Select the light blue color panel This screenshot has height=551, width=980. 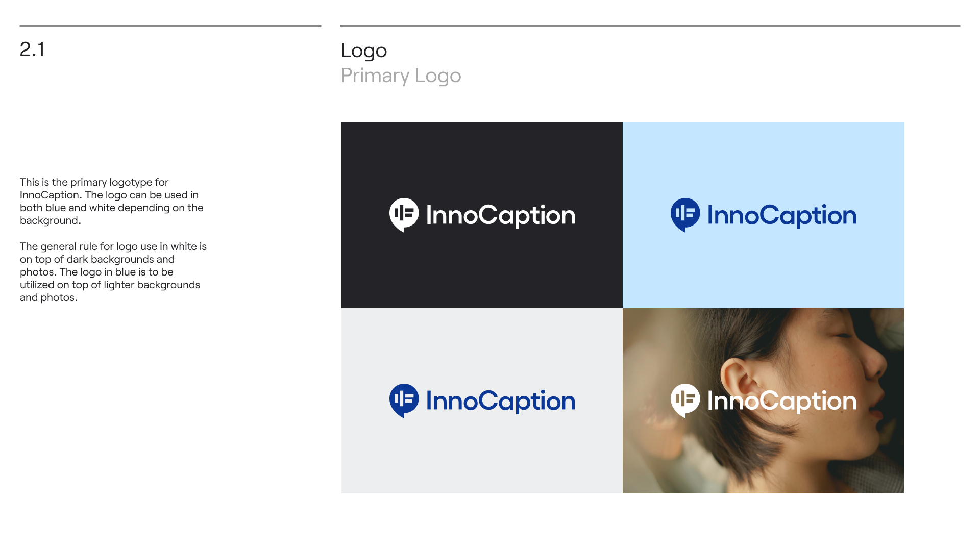[763, 215]
